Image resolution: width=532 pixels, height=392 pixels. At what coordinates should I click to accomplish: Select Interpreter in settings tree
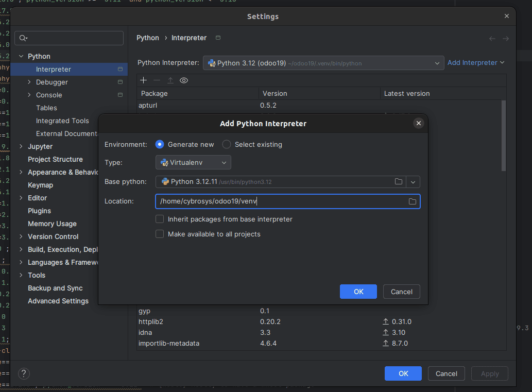click(x=69, y=69)
